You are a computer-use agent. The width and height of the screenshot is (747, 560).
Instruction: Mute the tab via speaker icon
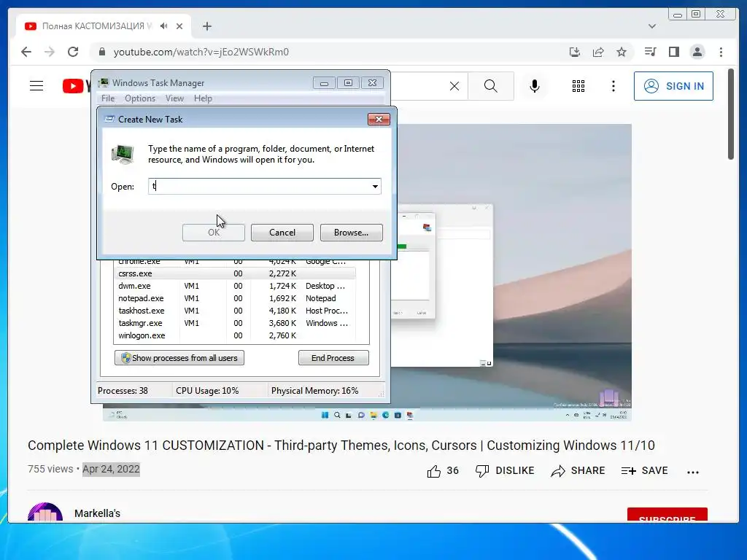tap(164, 26)
